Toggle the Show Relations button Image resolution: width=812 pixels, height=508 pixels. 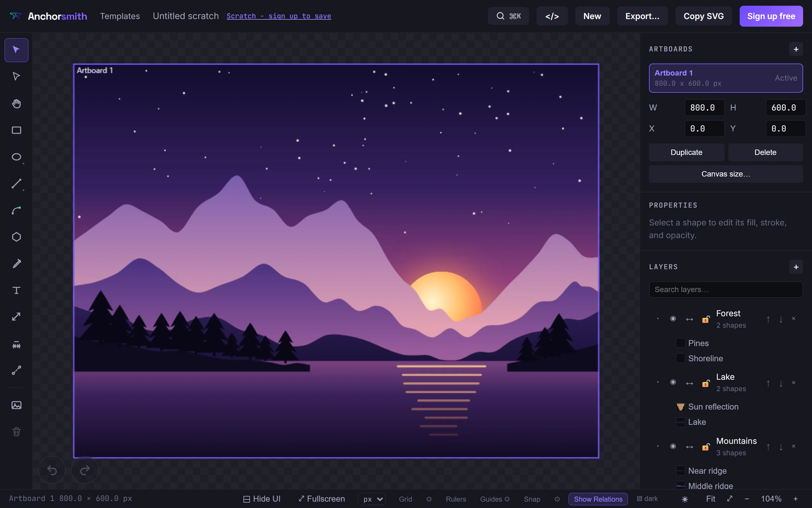pos(598,499)
